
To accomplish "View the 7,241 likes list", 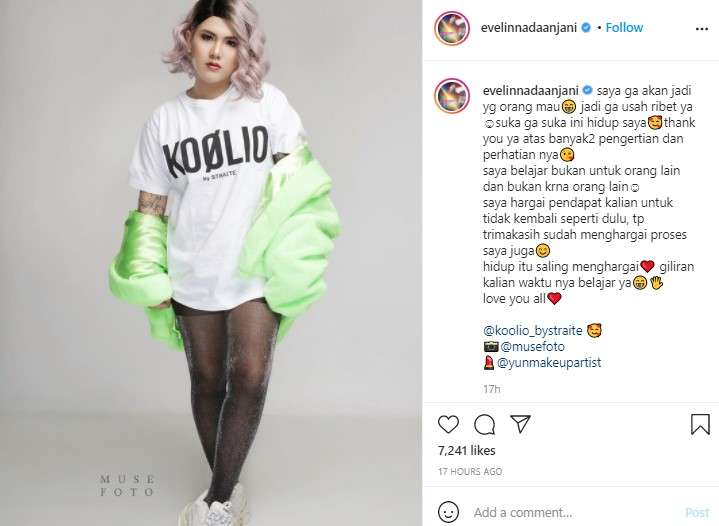I will 466,450.
